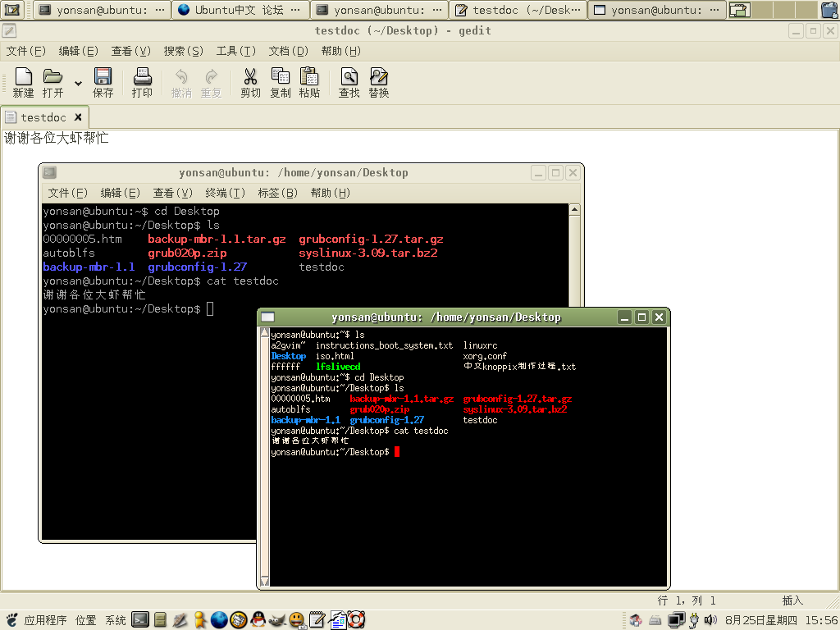Screen dimensions: 840x630
Task: Open 标签(B) menu in GNOME terminal window
Action: click(277, 193)
